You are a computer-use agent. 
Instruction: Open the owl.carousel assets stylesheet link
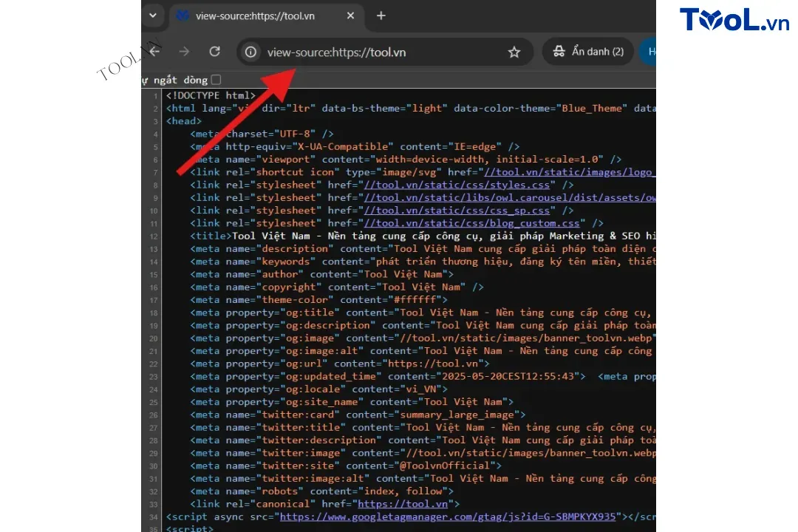(x=510, y=197)
